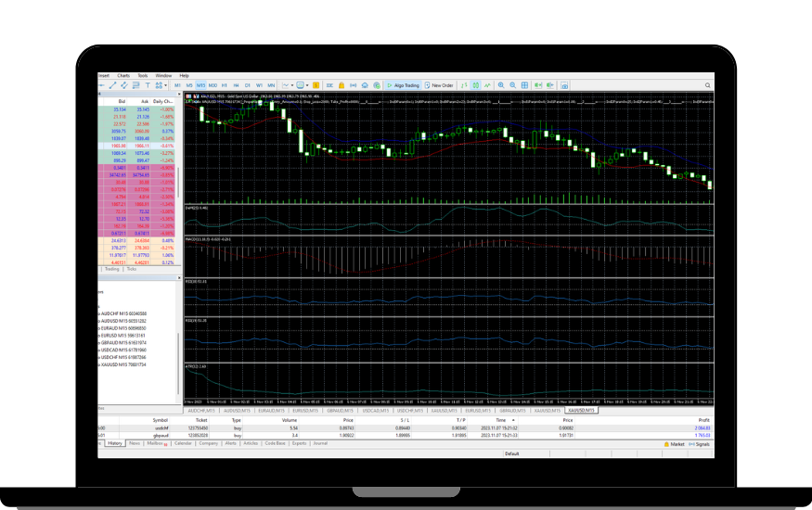This screenshot has width=812, height=510.
Task: Zoom out of the chart
Action: click(512, 85)
